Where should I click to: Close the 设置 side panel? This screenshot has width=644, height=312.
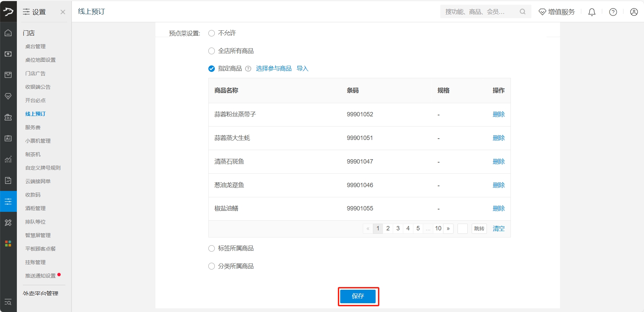point(63,12)
